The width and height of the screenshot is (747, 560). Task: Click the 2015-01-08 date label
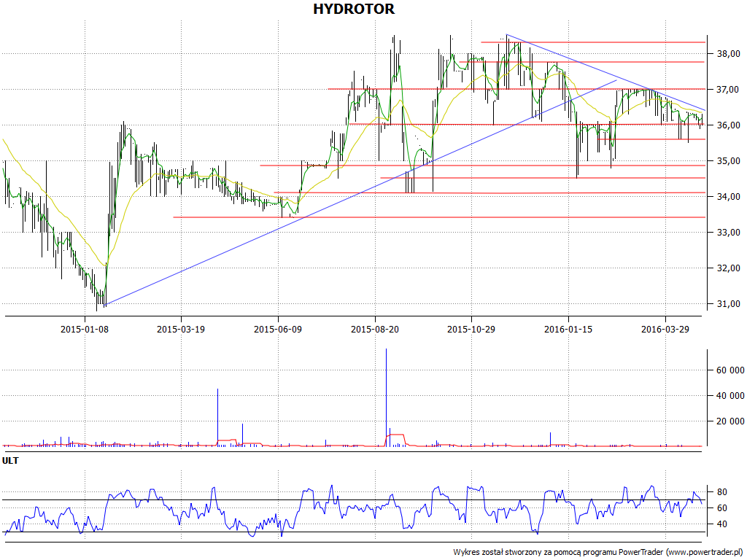(85, 329)
